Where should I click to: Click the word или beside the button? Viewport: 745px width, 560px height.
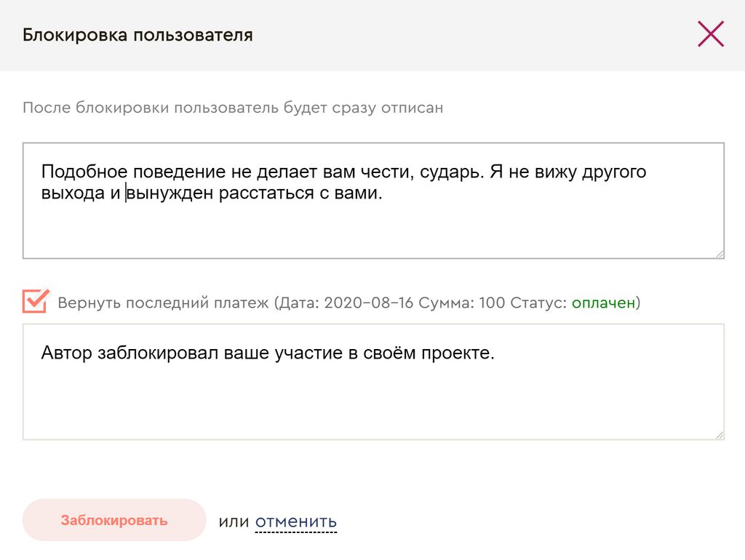click(234, 521)
